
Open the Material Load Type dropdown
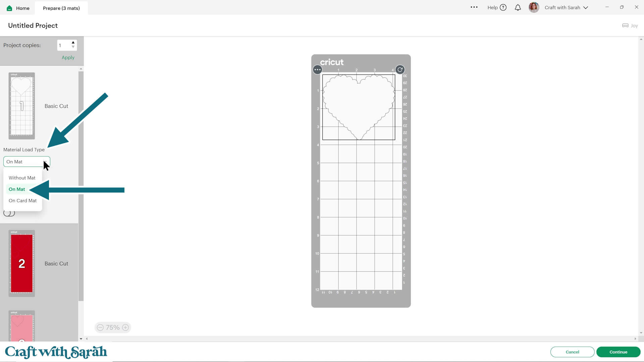click(x=26, y=162)
